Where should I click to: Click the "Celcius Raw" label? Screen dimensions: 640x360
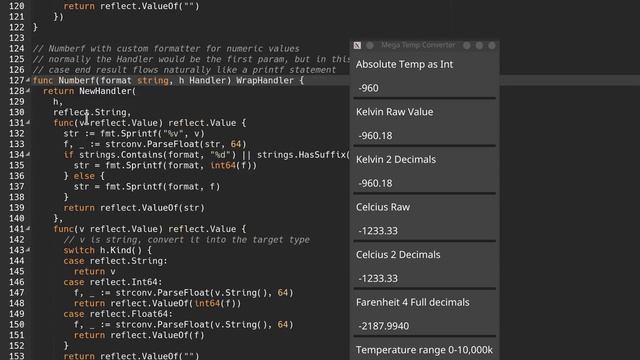point(383,207)
